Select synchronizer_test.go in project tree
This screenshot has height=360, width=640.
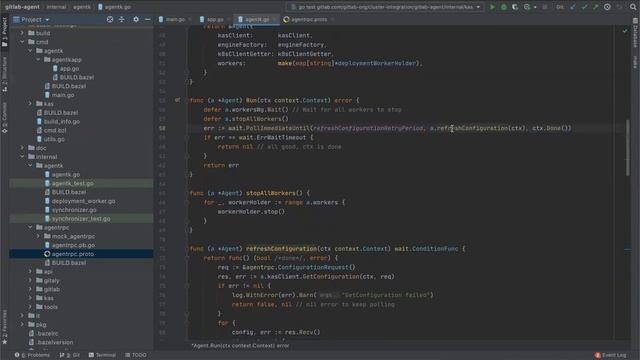click(x=81, y=218)
